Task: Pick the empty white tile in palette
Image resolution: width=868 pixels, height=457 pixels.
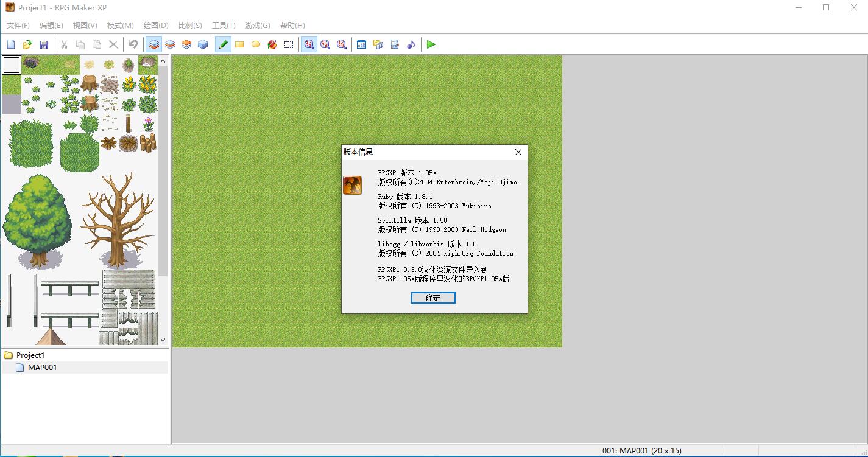Action: 12,65
